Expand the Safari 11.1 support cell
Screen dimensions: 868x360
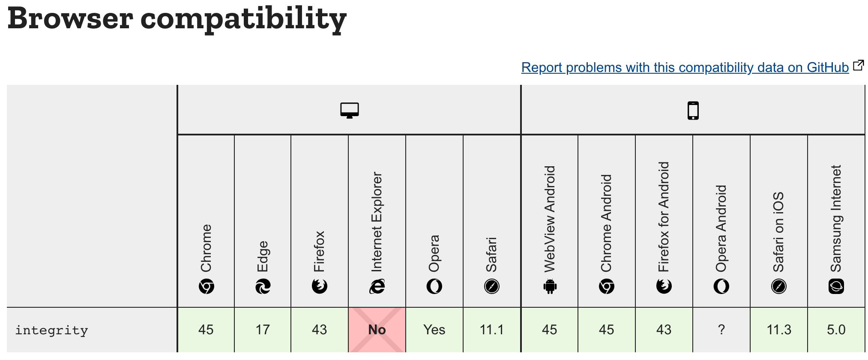tap(491, 330)
